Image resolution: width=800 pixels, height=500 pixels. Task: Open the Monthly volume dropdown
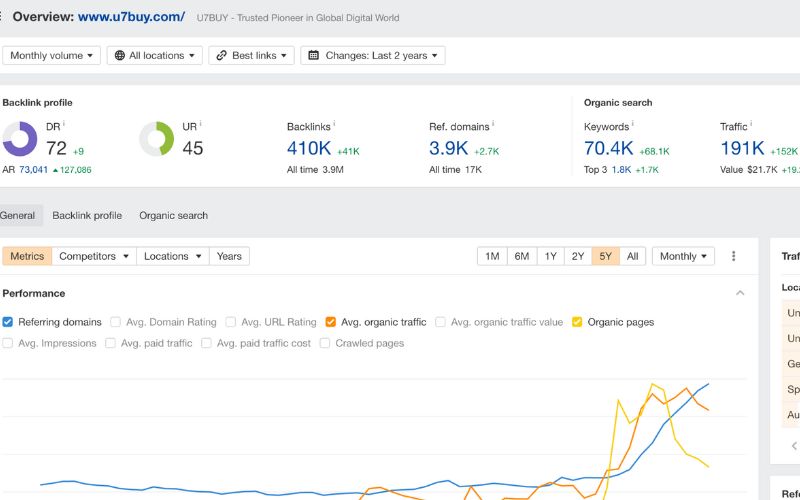(52, 55)
